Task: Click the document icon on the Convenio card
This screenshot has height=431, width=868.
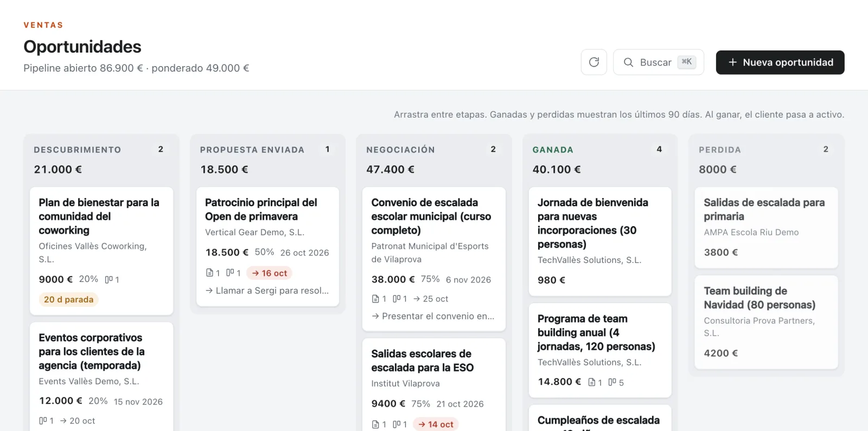Action: tap(375, 299)
